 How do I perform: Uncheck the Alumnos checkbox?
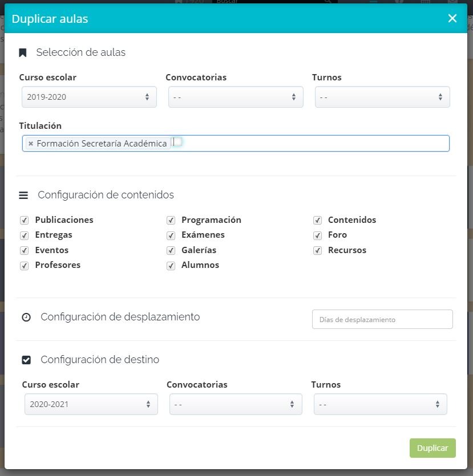coord(171,266)
